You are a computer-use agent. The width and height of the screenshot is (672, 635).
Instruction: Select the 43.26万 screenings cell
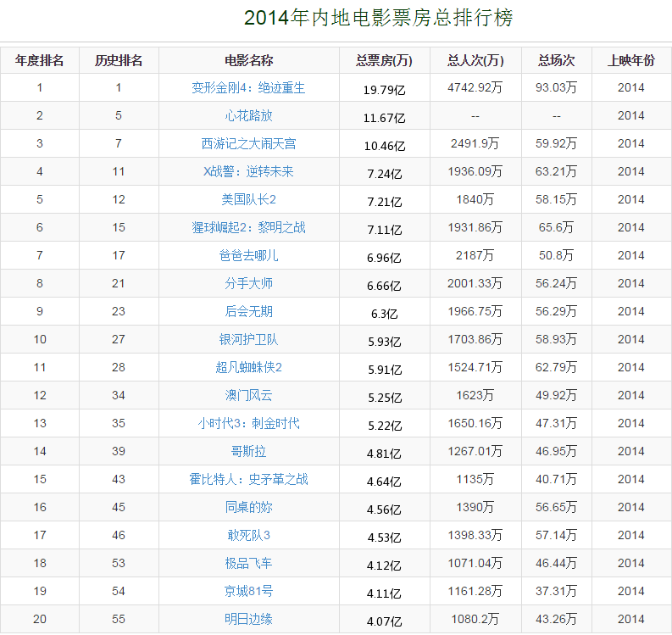pos(556,619)
